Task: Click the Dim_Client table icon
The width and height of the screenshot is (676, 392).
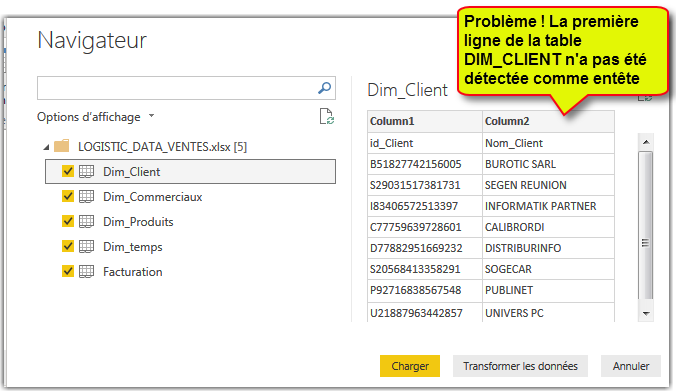Action: pyautogui.click(x=86, y=172)
